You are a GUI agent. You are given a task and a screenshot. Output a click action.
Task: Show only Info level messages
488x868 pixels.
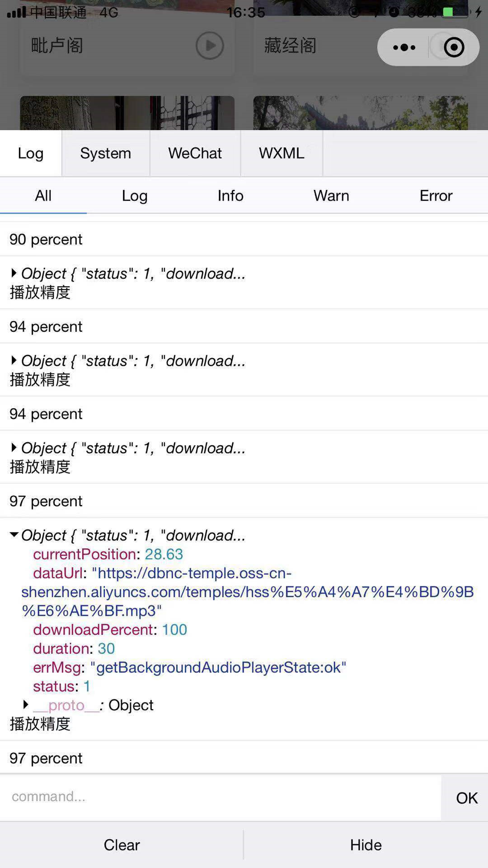coord(230,196)
